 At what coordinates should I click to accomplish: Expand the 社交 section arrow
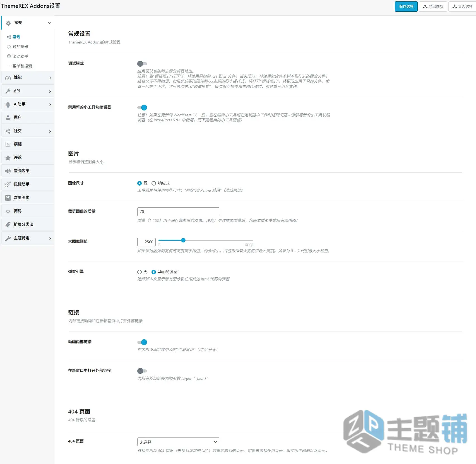(50, 131)
